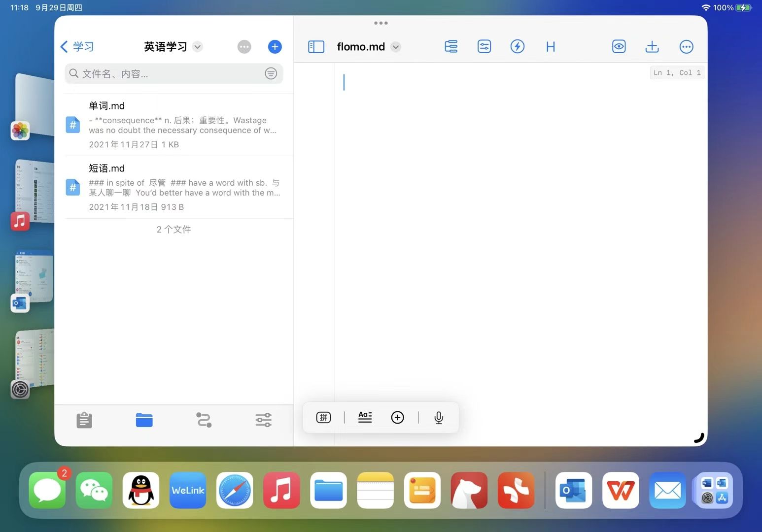762x532 pixels.
Task: Toggle the sidebar panel visibility
Action: [316, 47]
